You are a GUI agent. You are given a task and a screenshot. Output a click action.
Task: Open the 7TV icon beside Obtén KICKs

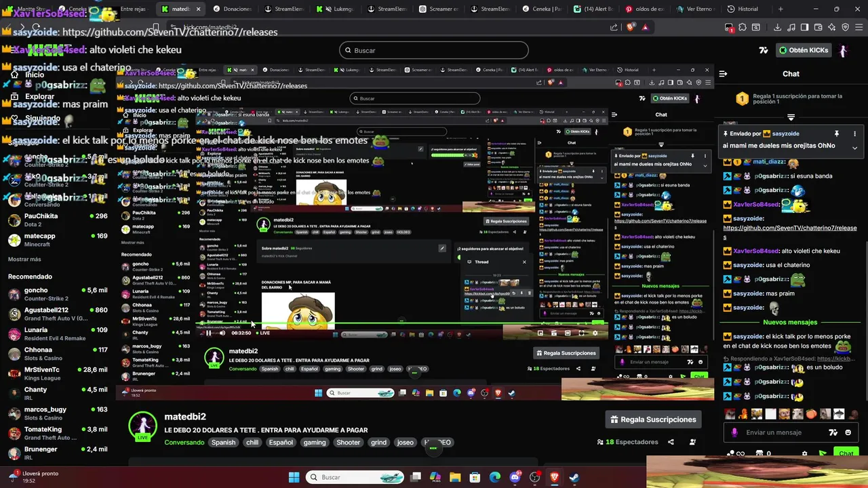tap(764, 50)
